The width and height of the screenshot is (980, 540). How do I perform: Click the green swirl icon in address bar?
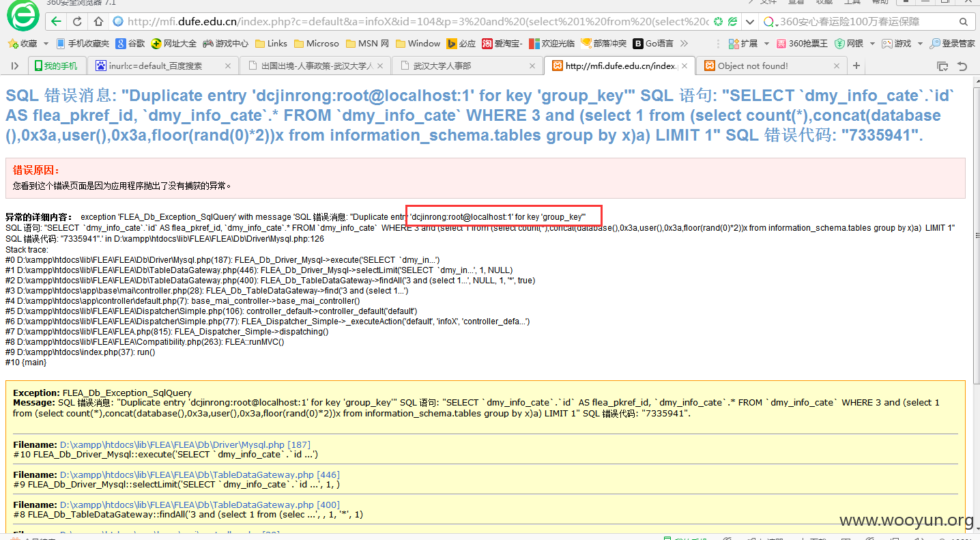718,22
